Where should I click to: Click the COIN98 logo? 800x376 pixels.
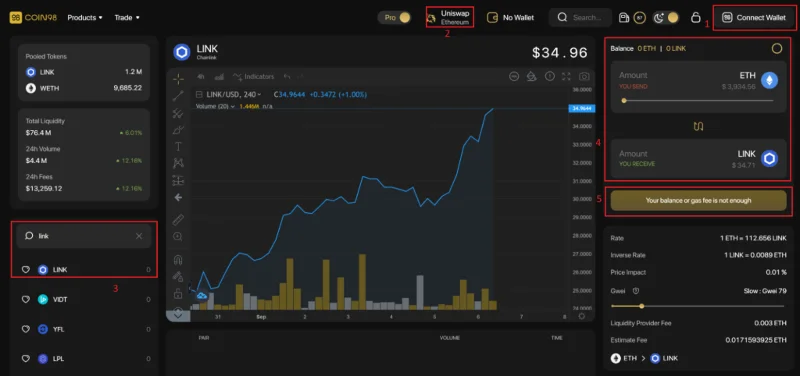pos(33,17)
